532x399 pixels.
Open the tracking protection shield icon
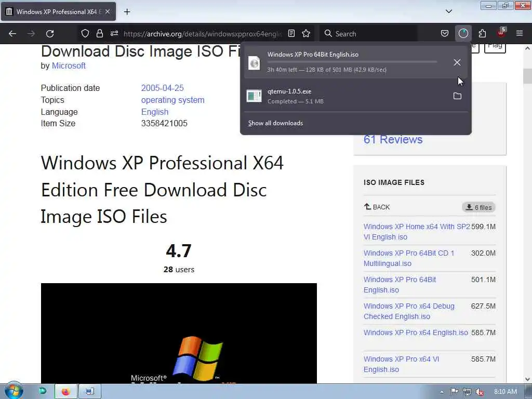85,34
